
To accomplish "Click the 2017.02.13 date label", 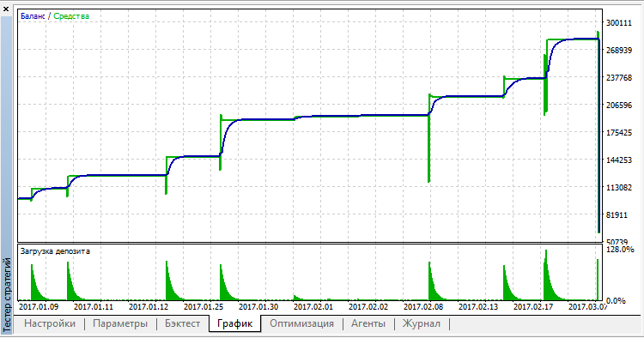I will point(478,306).
